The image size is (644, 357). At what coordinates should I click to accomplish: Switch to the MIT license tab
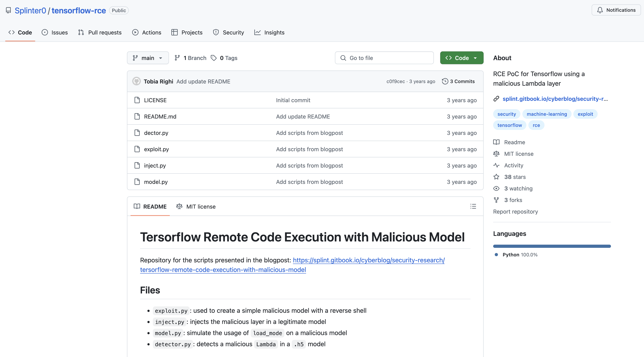coord(196,206)
